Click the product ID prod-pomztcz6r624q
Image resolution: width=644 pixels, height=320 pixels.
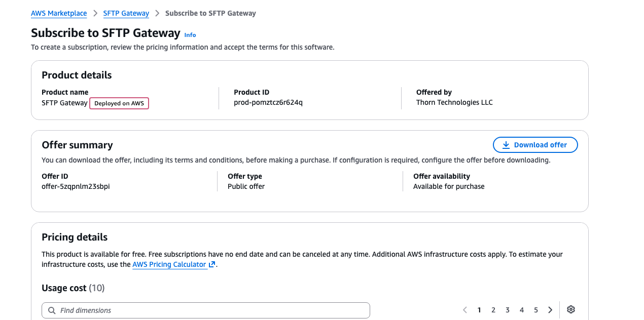point(268,102)
